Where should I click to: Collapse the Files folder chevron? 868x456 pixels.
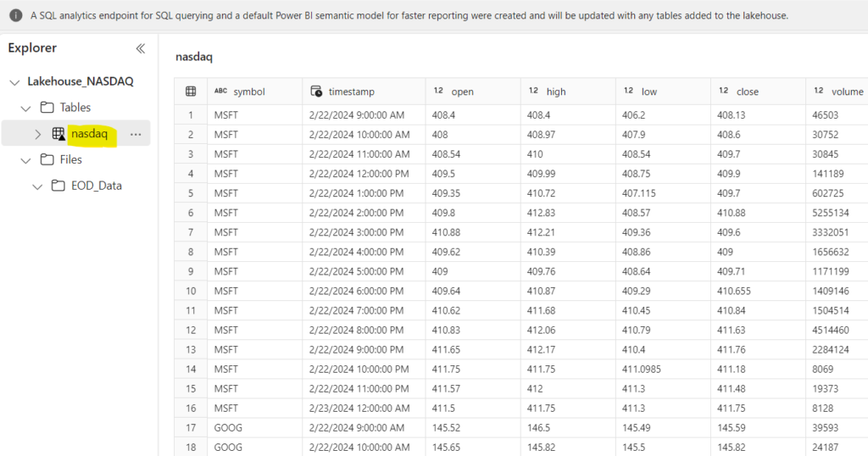[25, 160]
